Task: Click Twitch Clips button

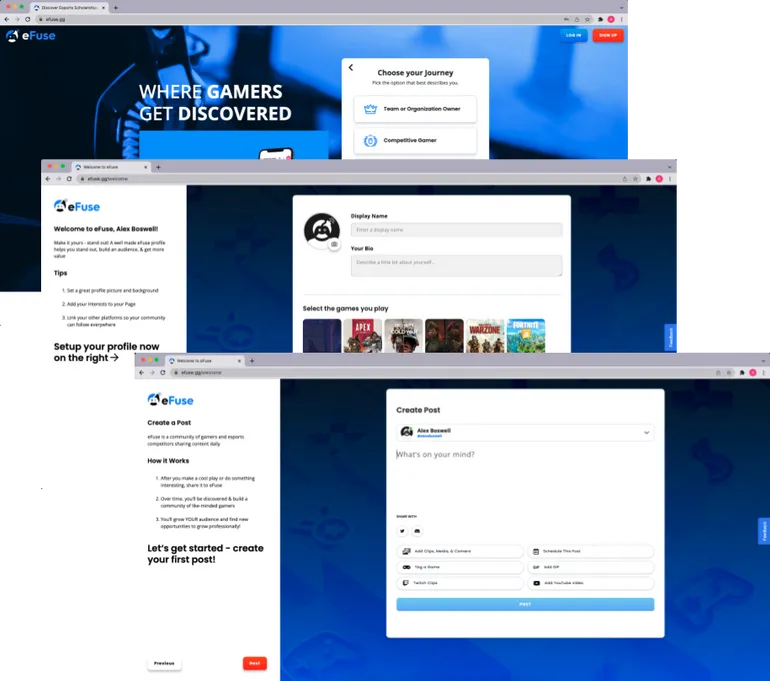Action: tap(460, 583)
